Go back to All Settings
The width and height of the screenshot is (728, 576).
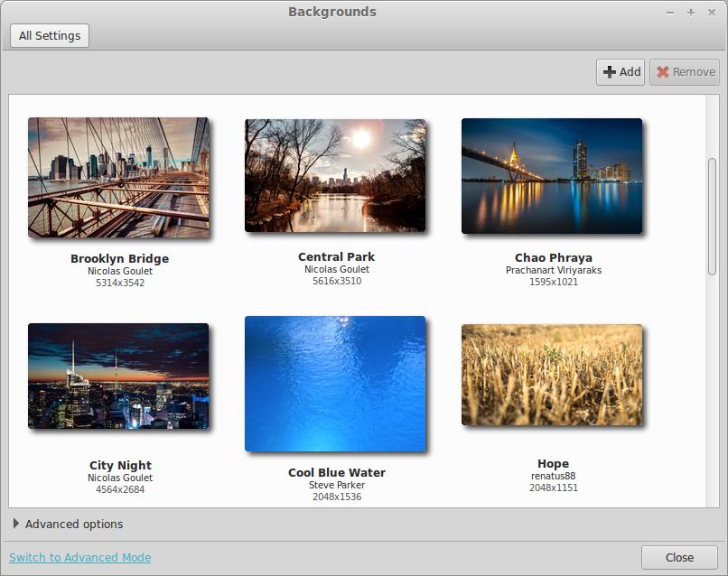pyautogui.click(x=50, y=36)
